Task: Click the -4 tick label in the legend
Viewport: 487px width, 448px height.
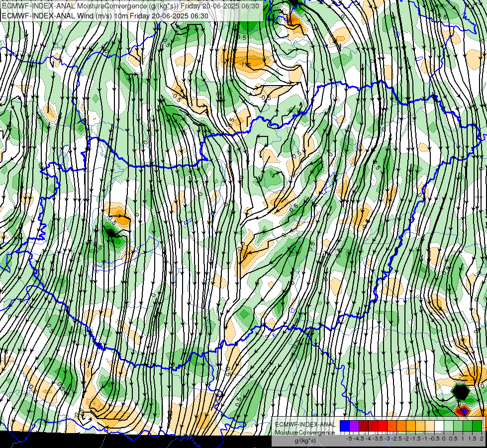Action: pos(368,439)
